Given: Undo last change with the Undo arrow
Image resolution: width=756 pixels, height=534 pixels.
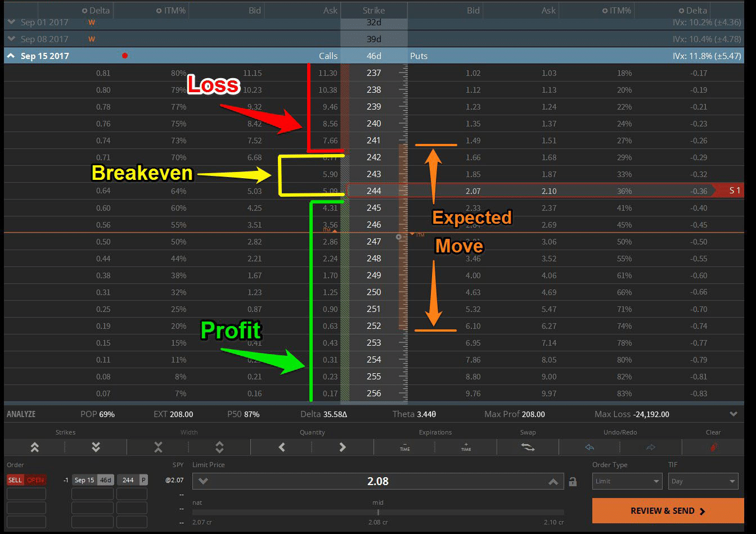Looking at the screenshot, I should pos(589,447).
